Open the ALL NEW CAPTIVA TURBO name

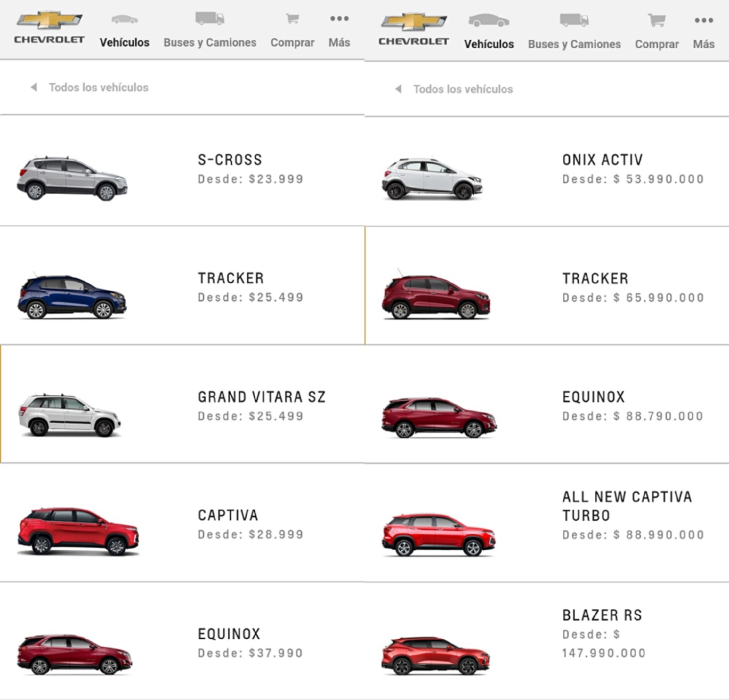click(627, 506)
